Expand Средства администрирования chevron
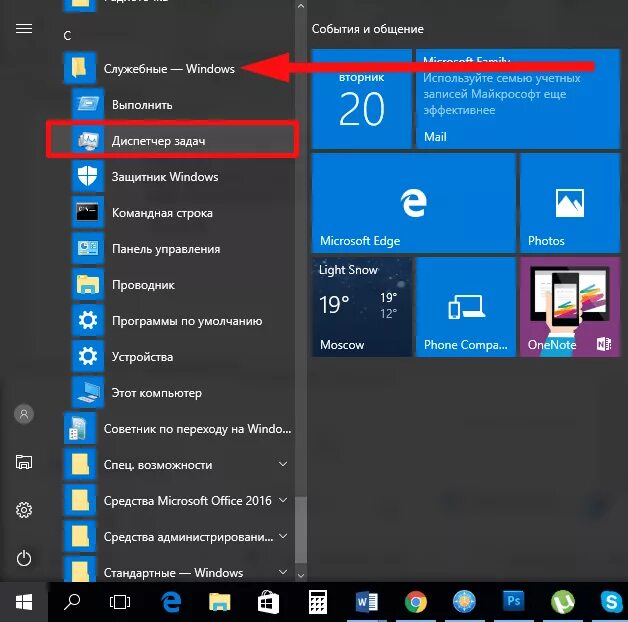Viewport: 628px width, 622px height. pos(283,536)
